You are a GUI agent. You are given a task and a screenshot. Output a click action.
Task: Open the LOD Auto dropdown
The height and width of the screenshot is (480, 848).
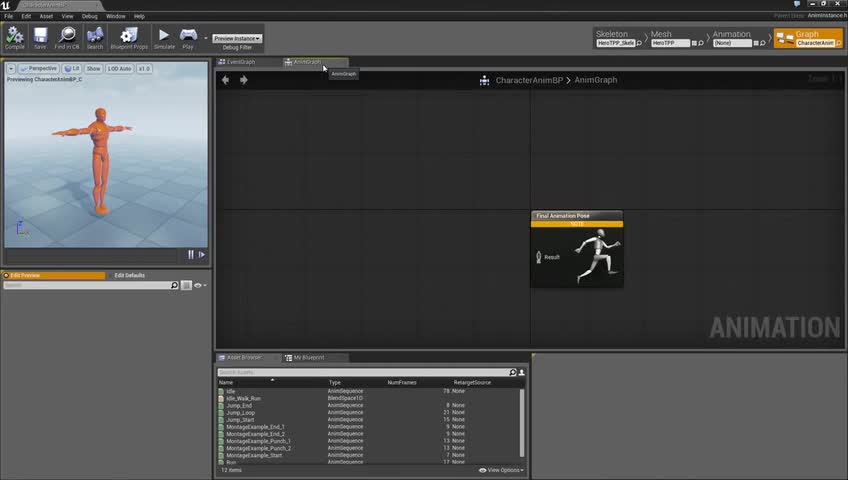tap(119, 69)
